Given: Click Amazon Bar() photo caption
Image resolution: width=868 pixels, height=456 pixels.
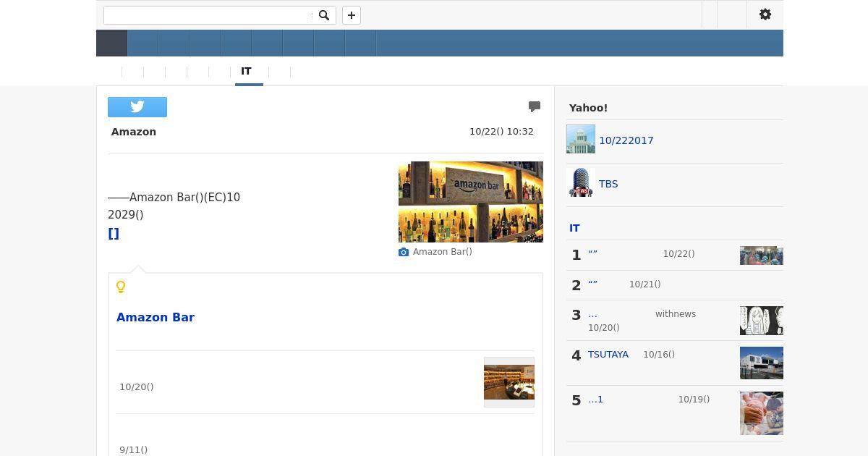Looking at the screenshot, I should [443, 252].
